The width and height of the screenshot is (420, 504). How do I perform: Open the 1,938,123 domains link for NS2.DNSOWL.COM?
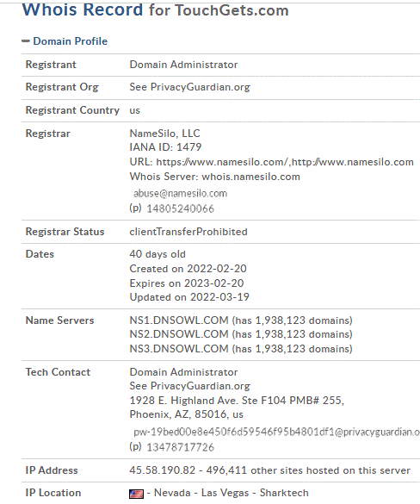pos(301,334)
